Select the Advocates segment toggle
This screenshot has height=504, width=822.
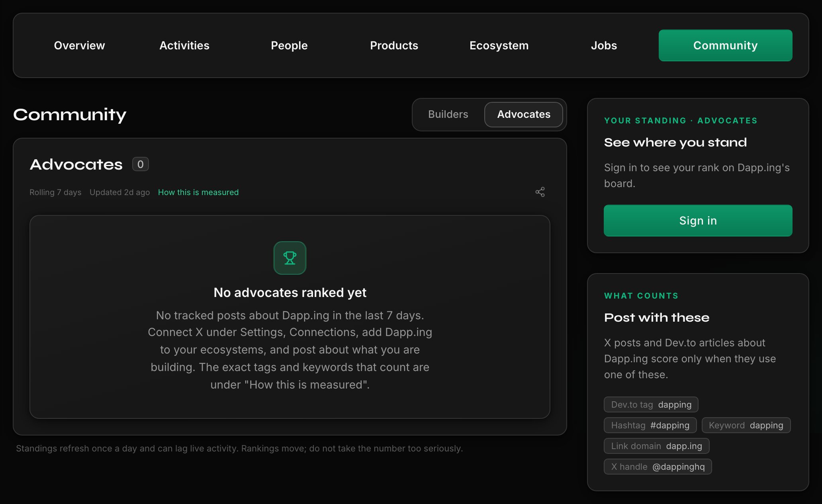(x=524, y=114)
